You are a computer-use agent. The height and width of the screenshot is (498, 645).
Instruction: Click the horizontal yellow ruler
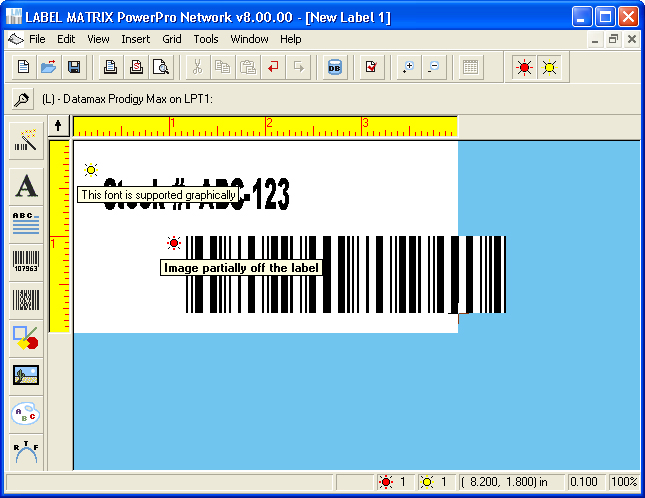pos(265,126)
